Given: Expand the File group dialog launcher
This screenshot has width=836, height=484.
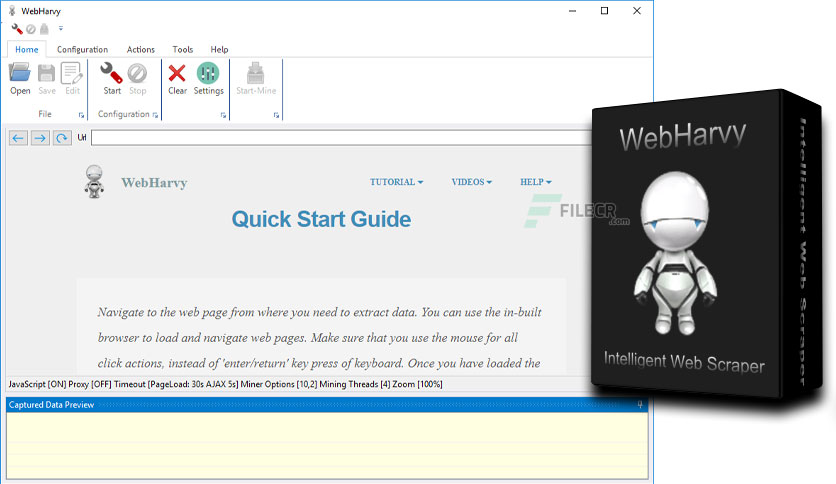Looking at the screenshot, I should tap(82, 115).
